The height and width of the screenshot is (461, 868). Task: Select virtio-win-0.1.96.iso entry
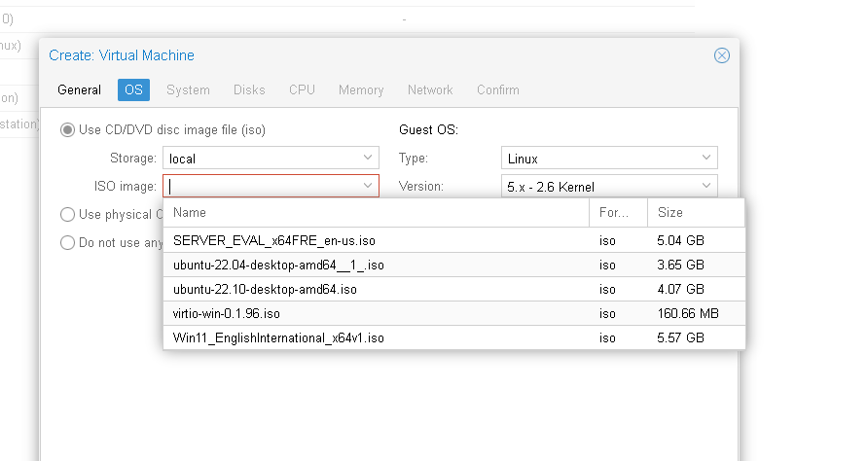[453, 314]
